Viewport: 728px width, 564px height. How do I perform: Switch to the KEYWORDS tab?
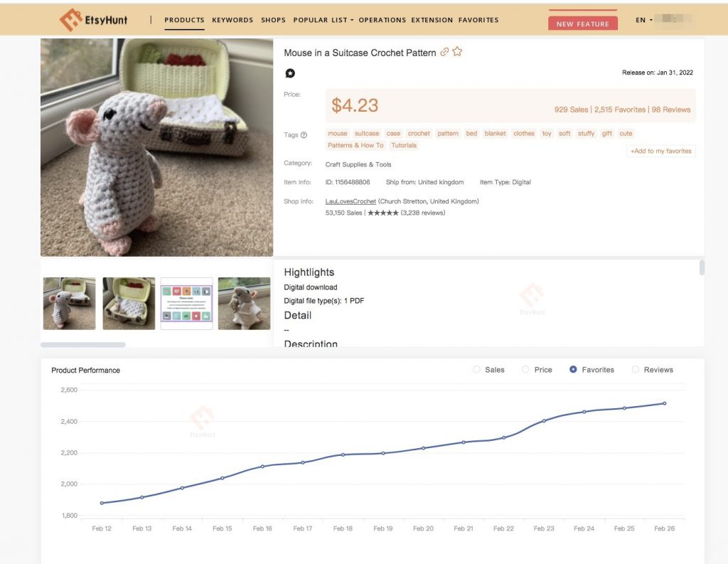[x=232, y=20]
